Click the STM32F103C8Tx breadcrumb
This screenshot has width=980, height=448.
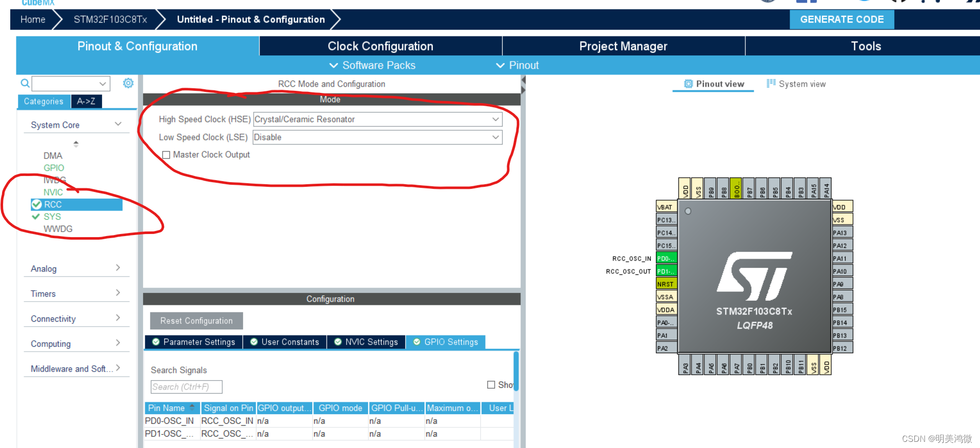pyautogui.click(x=110, y=20)
